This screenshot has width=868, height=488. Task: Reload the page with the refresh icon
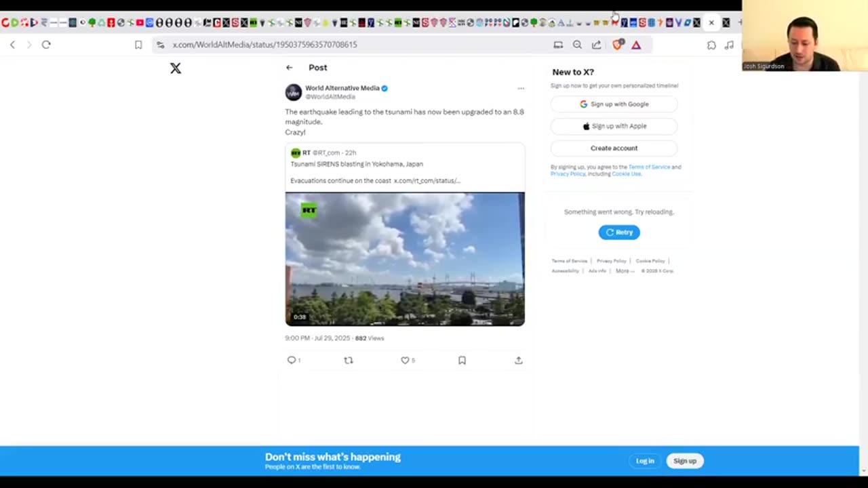(x=46, y=45)
